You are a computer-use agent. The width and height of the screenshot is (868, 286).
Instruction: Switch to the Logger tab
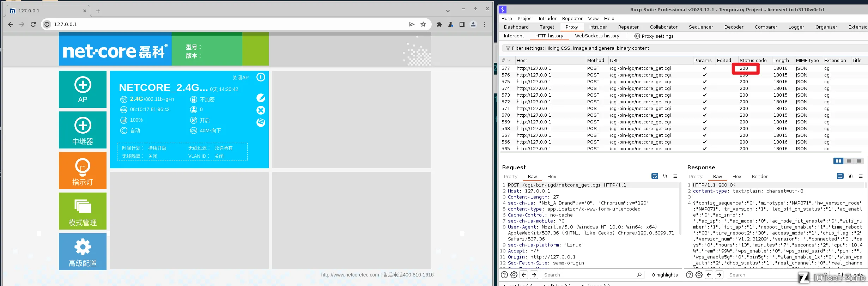point(796,27)
